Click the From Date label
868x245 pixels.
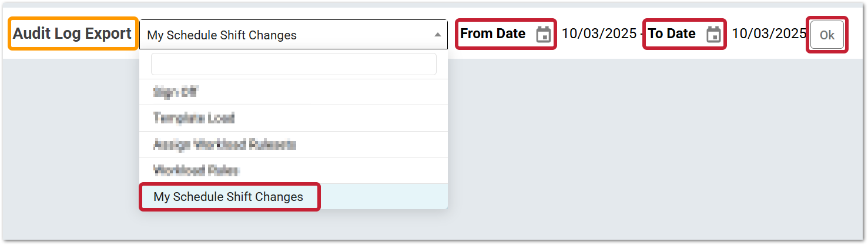pos(493,33)
